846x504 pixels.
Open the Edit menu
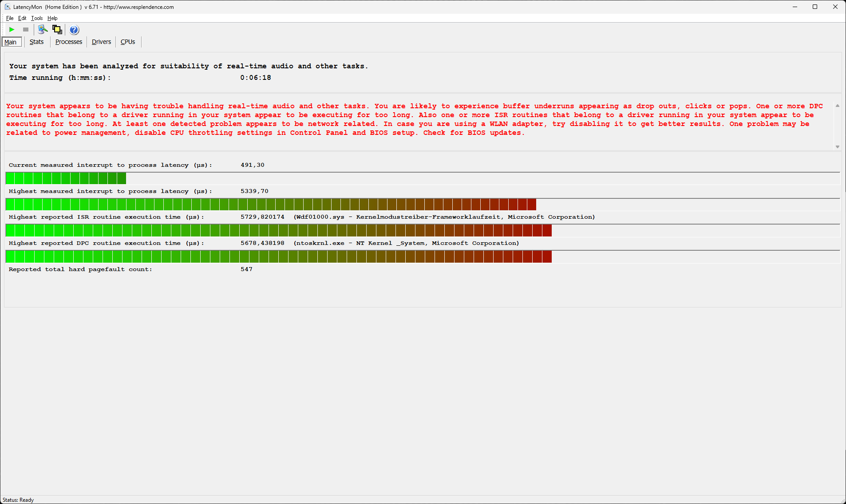(22, 18)
